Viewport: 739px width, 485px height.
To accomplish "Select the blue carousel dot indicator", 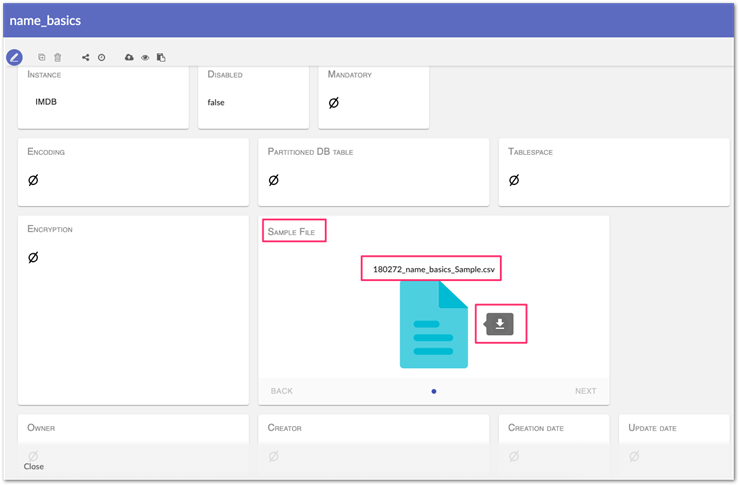I will [434, 391].
